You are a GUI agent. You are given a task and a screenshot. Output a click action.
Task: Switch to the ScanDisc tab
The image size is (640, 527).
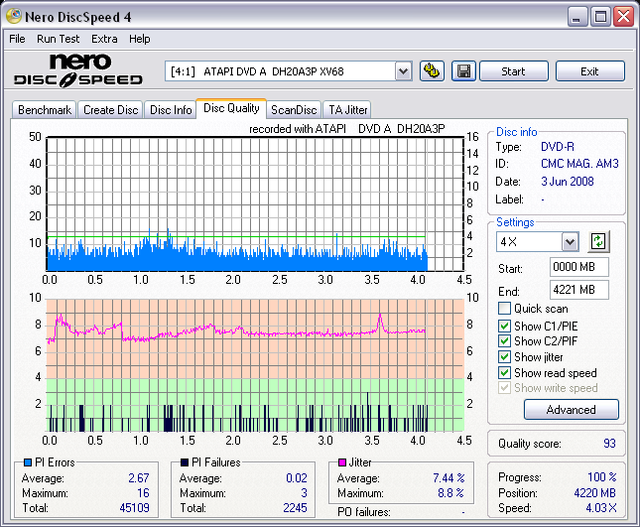tap(294, 110)
